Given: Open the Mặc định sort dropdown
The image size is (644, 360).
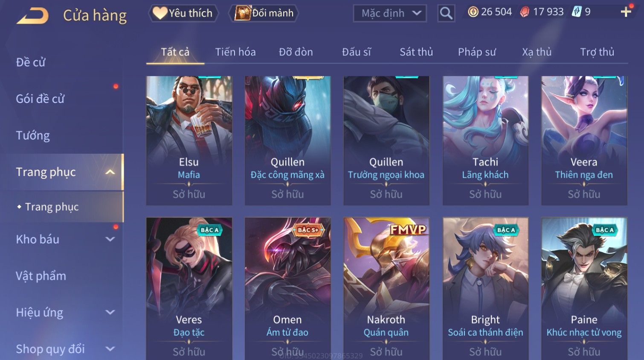Looking at the screenshot, I should pos(390,13).
